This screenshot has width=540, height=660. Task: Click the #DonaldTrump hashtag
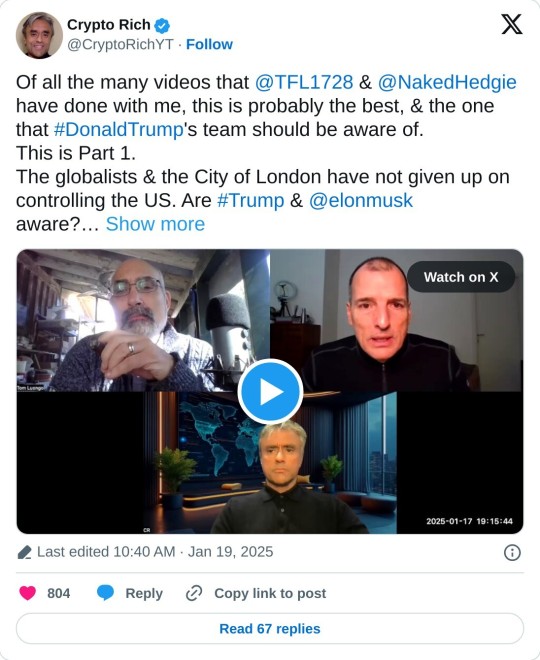pos(119,129)
